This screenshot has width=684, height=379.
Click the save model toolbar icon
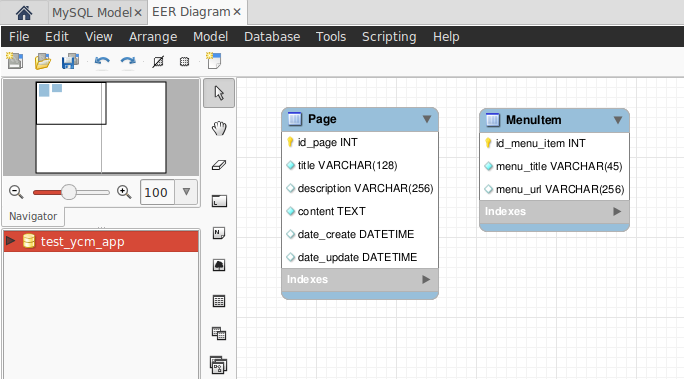click(70, 61)
